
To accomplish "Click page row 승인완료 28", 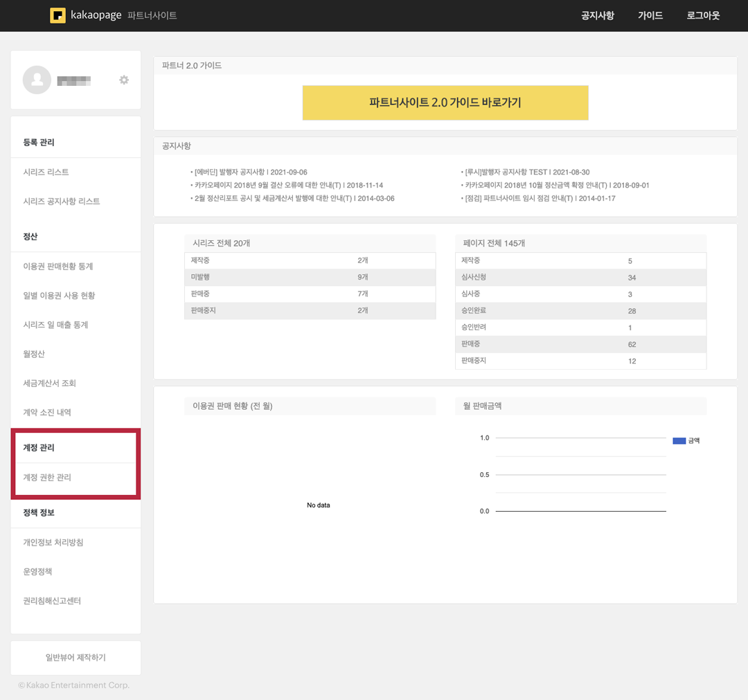I will tap(580, 311).
